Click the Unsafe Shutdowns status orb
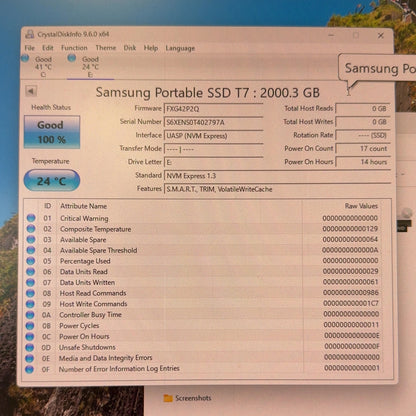 coord(30,347)
